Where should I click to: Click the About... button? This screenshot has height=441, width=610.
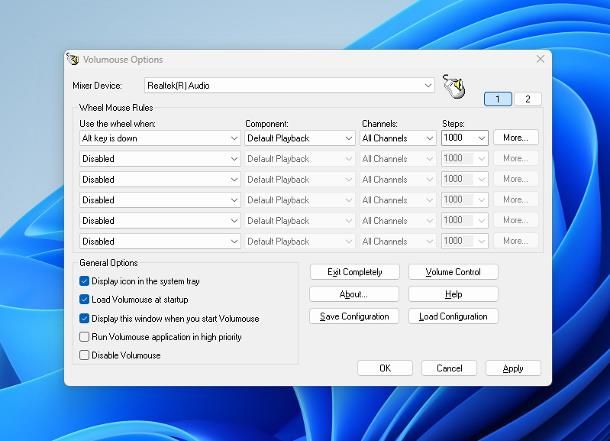point(354,294)
